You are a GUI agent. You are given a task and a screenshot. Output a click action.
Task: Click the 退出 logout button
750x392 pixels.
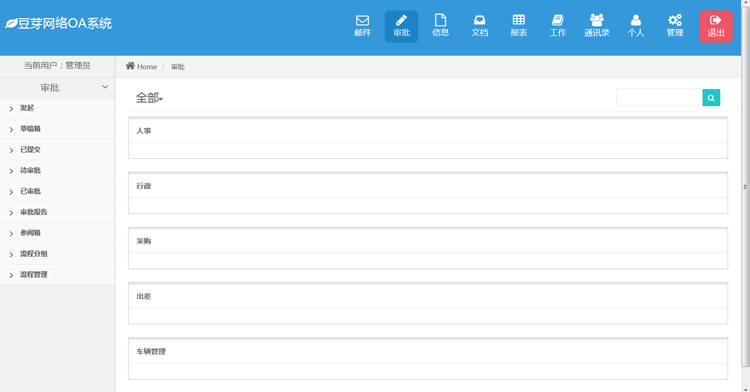716,26
